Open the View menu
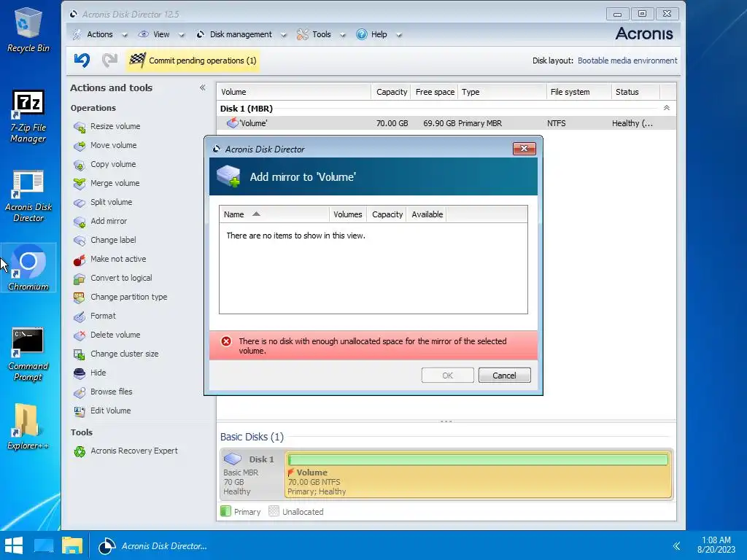Image resolution: width=747 pixels, height=560 pixels. [161, 34]
